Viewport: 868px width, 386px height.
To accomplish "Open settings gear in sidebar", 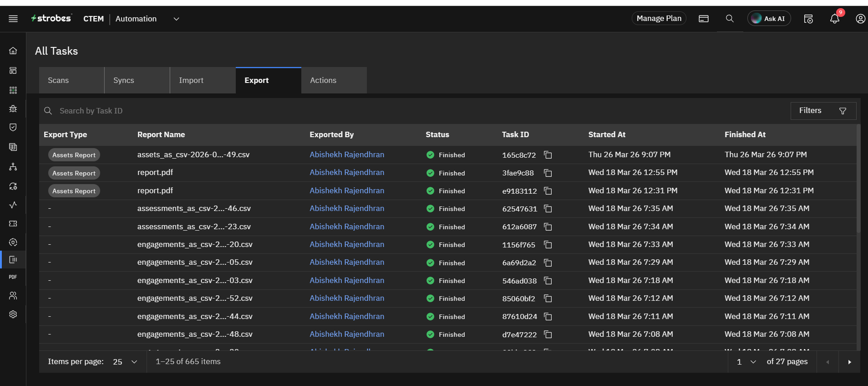I will [x=13, y=314].
